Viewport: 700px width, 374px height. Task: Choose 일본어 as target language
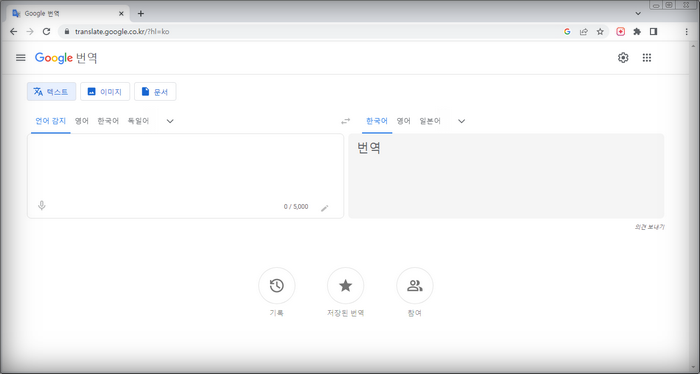[x=430, y=121]
